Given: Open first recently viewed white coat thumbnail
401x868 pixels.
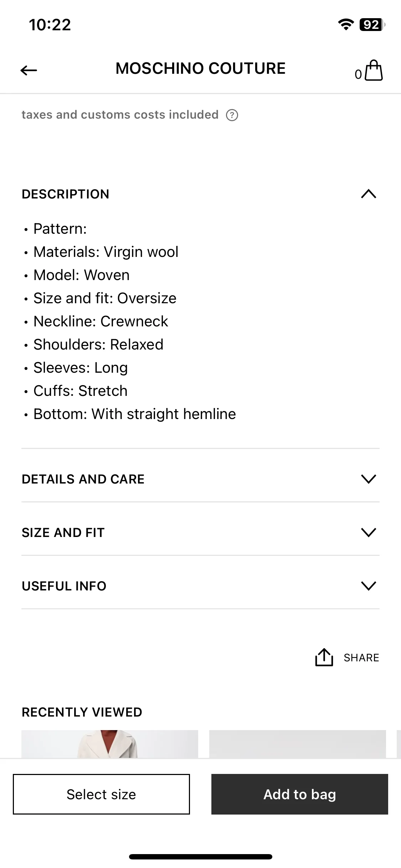Looking at the screenshot, I should coord(110,744).
